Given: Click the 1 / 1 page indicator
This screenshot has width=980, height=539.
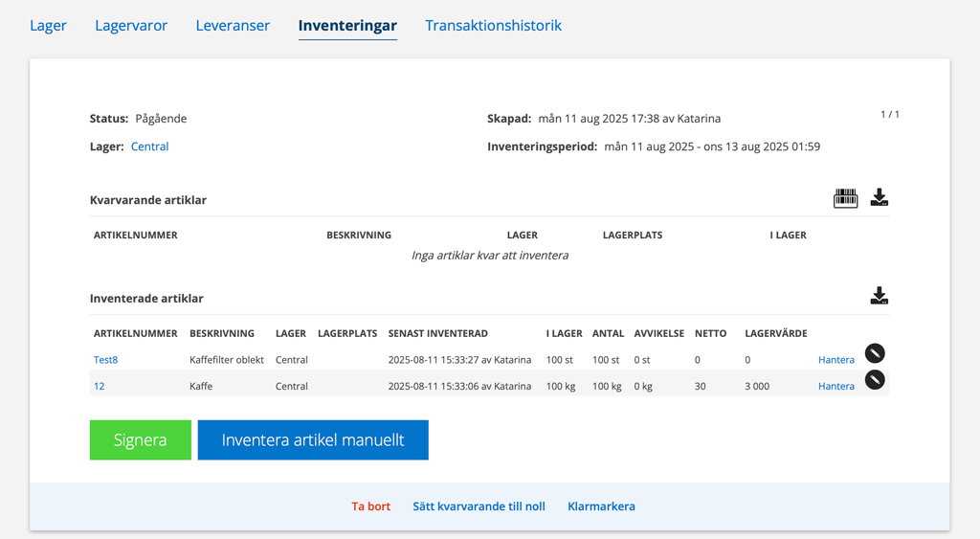Looking at the screenshot, I should tap(890, 114).
